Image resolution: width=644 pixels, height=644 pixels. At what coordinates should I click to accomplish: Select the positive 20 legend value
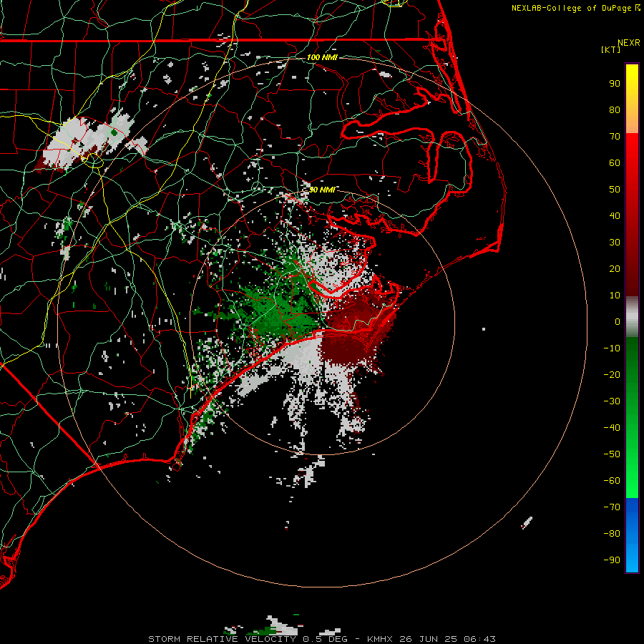coord(615,269)
